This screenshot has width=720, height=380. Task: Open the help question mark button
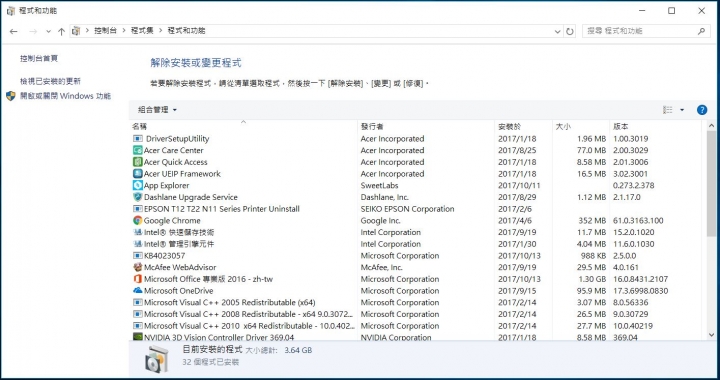(x=702, y=110)
